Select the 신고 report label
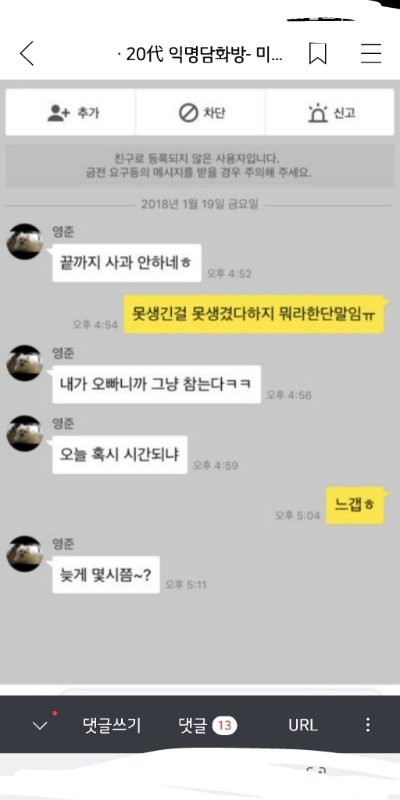Screen dimensions: 400x800 point(344,113)
